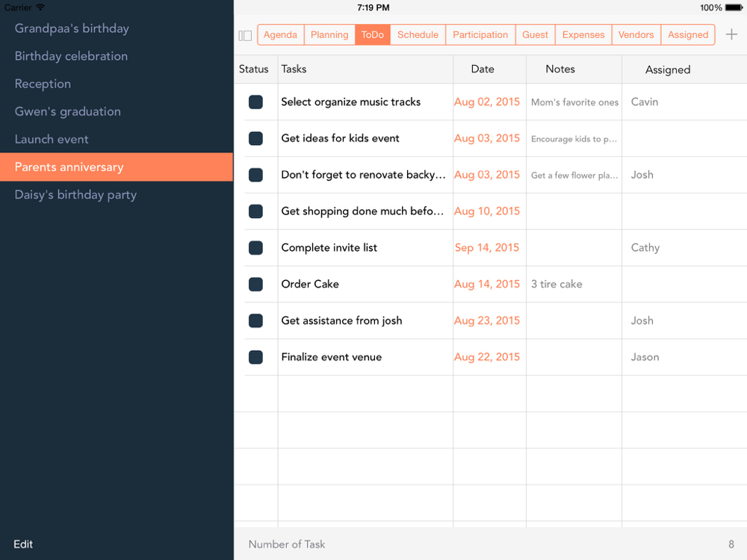This screenshot has height=560, width=747.
Task: Tap the 7:19 PM clock
Action: pos(373,7)
